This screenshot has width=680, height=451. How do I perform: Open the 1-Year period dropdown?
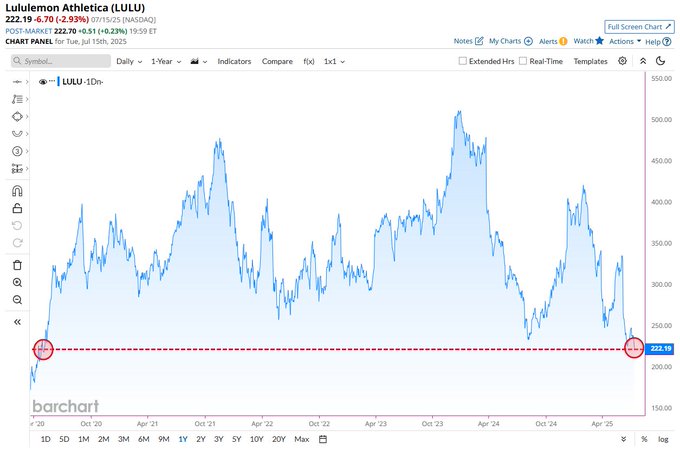166,61
